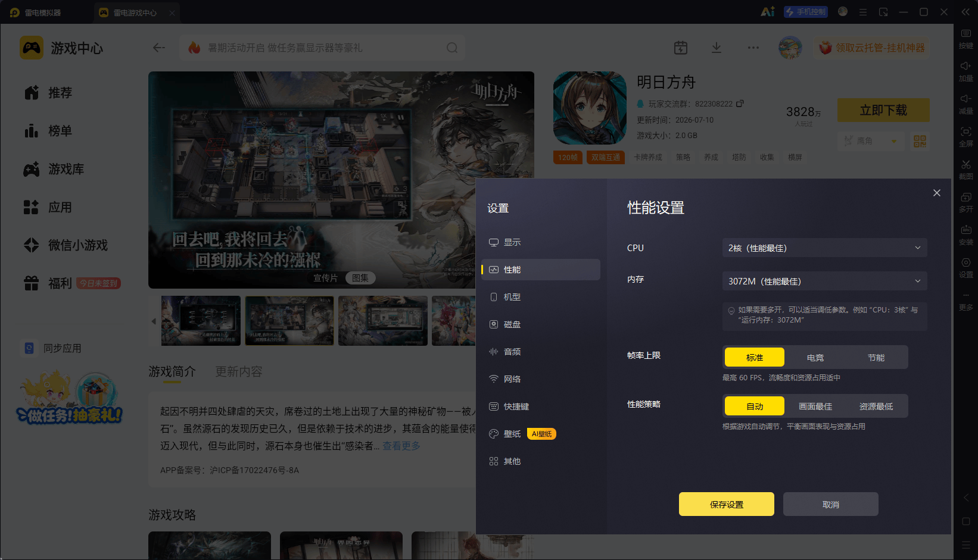Select 资源最低 performance strategy
This screenshot has width=978, height=560.
click(x=876, y=406)
